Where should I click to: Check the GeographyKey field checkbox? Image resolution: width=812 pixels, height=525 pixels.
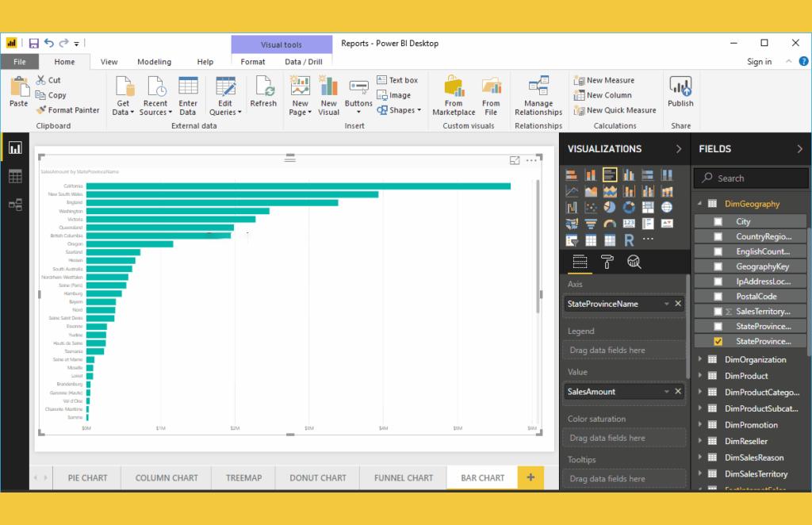[718, 266]
